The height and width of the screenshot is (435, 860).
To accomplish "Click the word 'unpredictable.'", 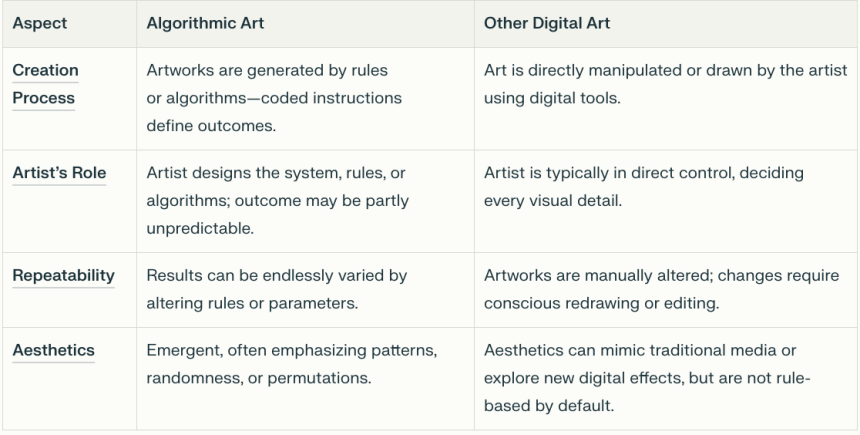I will pyautogui.click(x=200, y=229).
